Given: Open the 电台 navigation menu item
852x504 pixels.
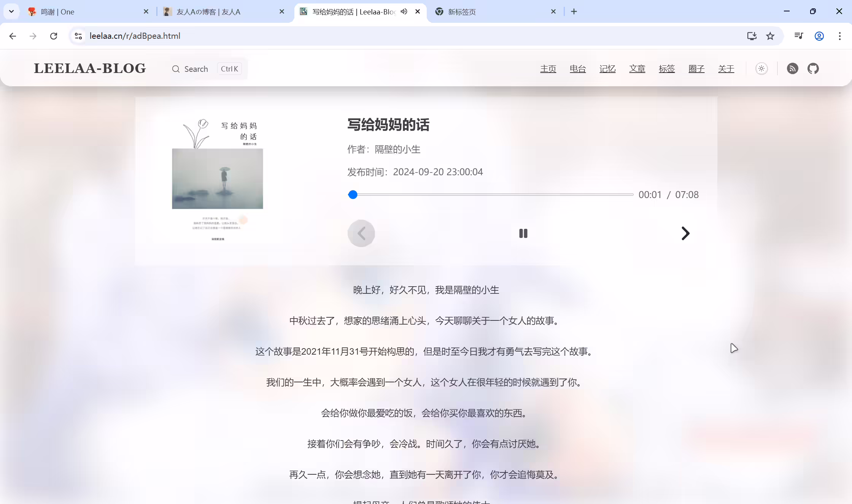Looking at the screenshot, I should coord(578,69).
